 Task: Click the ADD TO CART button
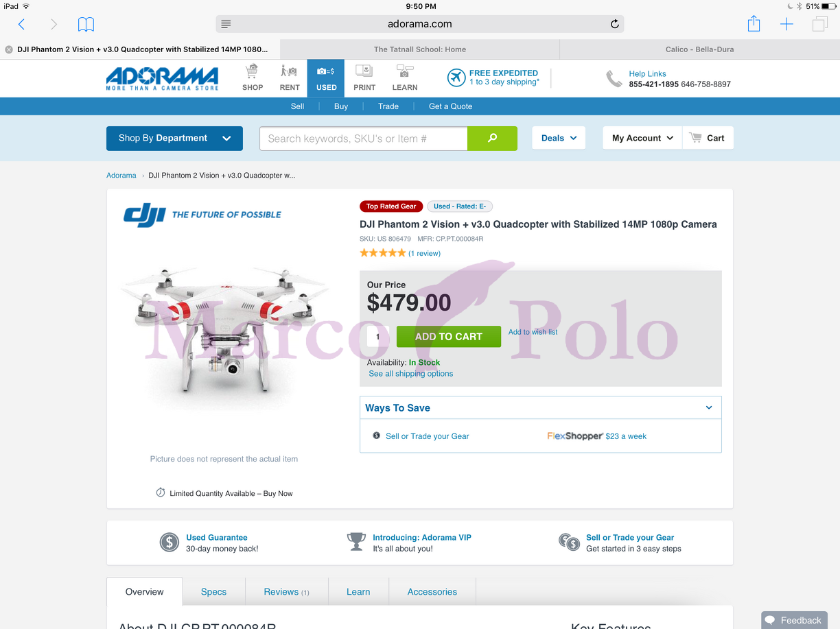449,336
